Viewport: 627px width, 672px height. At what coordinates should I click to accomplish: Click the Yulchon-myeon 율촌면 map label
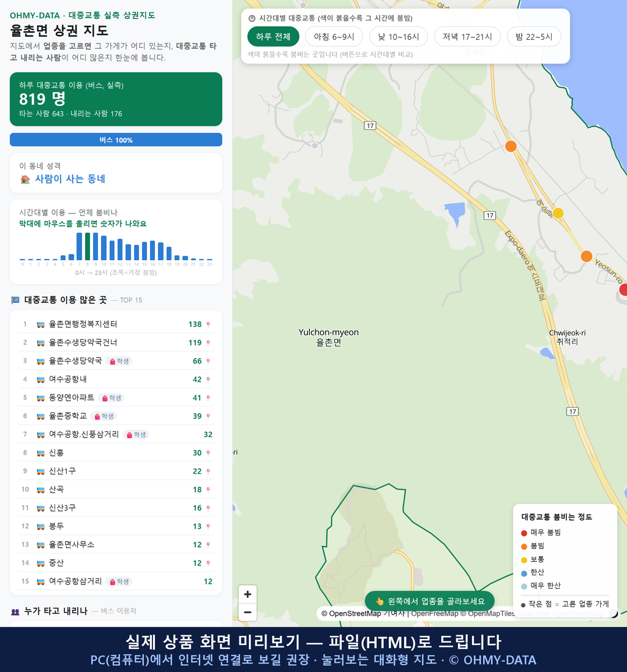coord(329,337)
